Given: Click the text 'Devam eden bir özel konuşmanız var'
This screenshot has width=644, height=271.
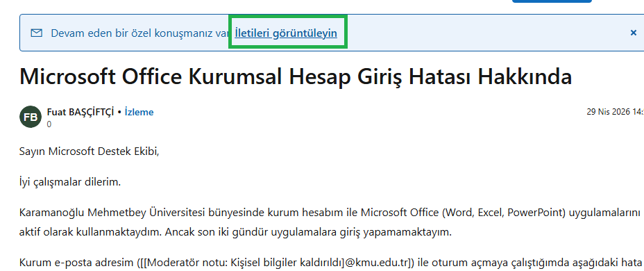Looking at the screenshot, I should pos(139,33).
